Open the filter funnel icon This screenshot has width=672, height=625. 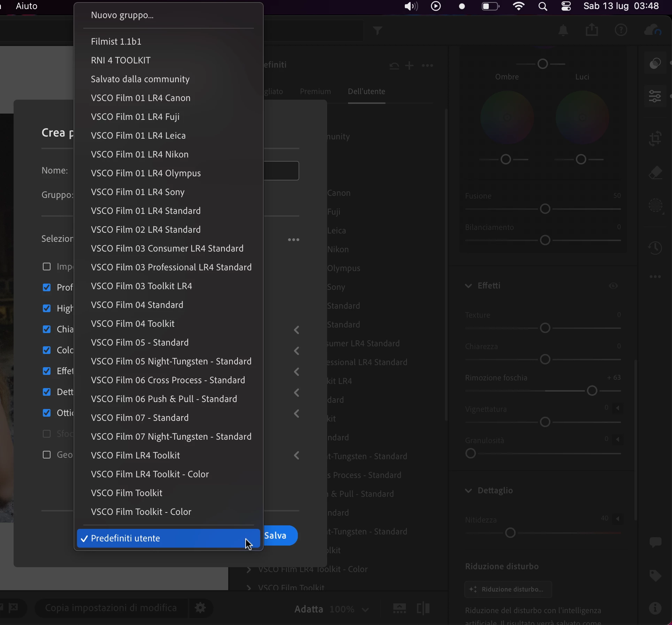(378, 31)
